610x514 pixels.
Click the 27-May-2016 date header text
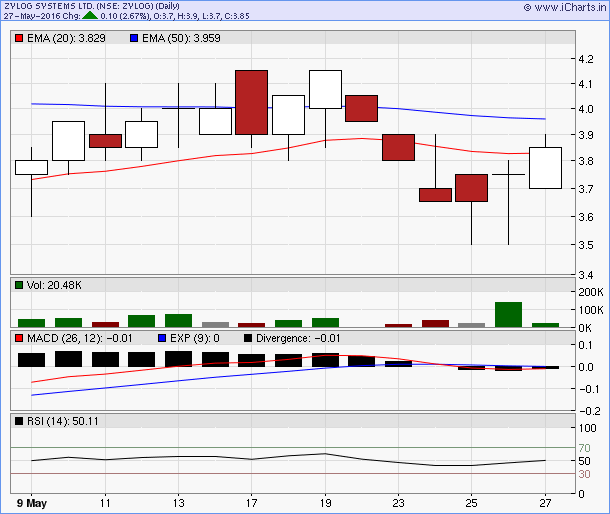31,16
